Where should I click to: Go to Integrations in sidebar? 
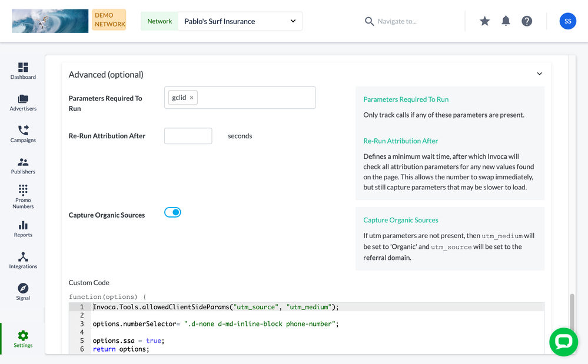(x=23, y=260)
